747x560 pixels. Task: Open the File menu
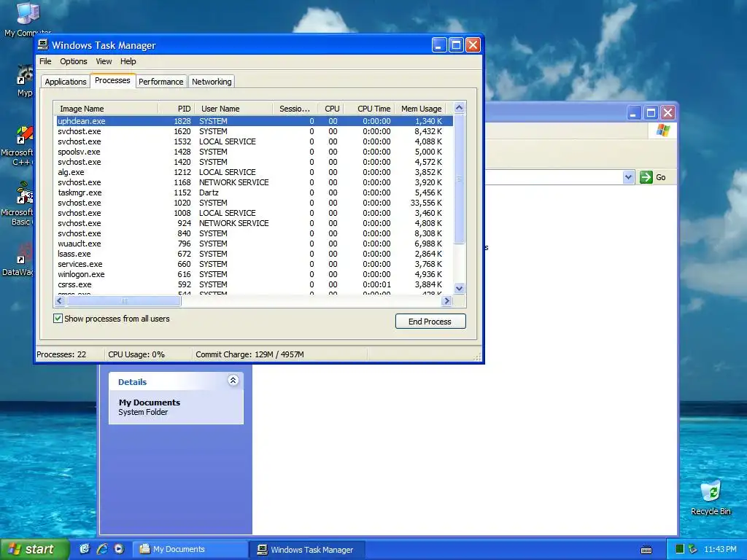tap(45, 61)
